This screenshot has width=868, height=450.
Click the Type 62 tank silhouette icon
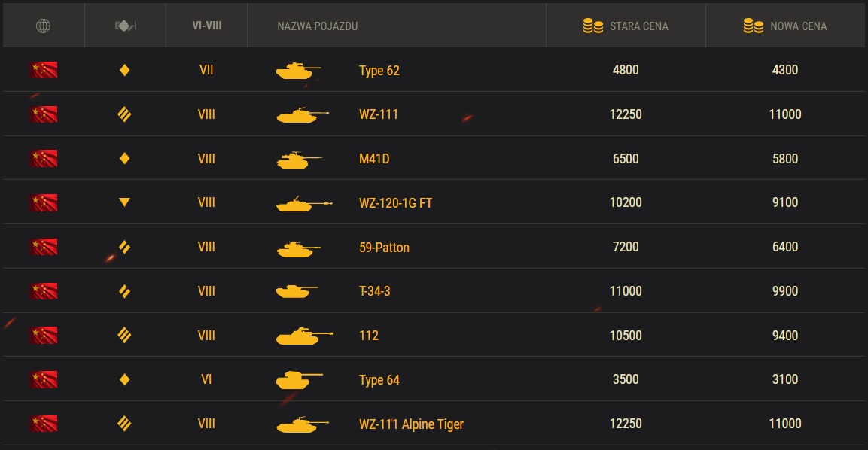pyautogui.click(x=298, y=70)
